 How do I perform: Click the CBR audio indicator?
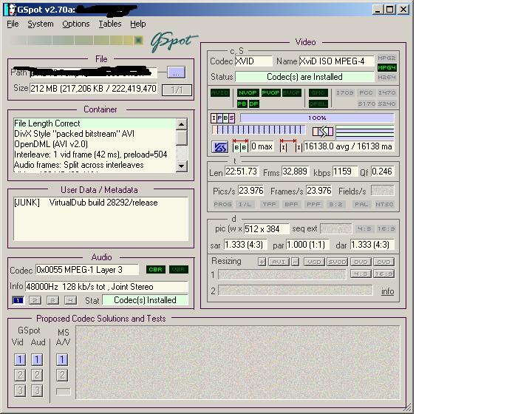155,269
